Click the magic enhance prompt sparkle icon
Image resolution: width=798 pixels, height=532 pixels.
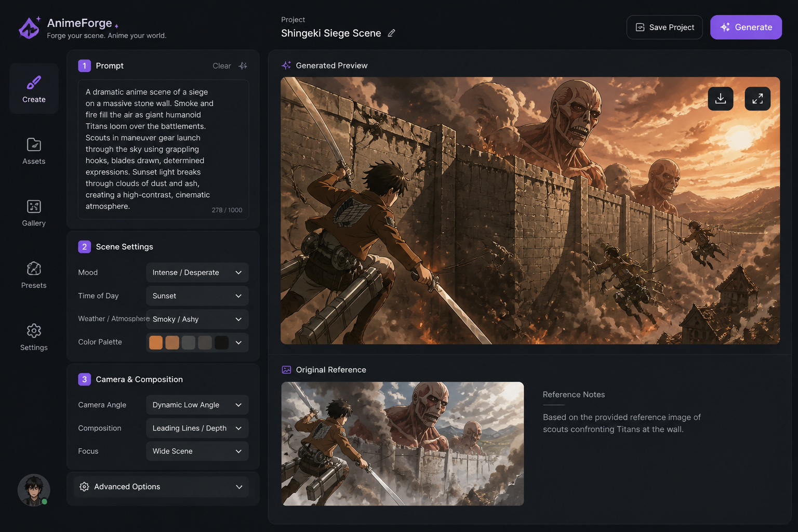point(243,66)
